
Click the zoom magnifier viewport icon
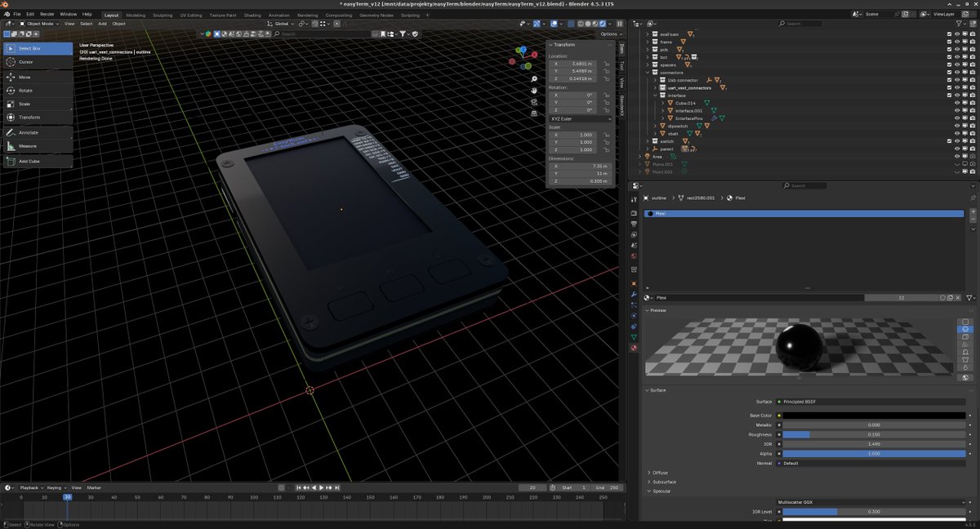tap(534, 79)
